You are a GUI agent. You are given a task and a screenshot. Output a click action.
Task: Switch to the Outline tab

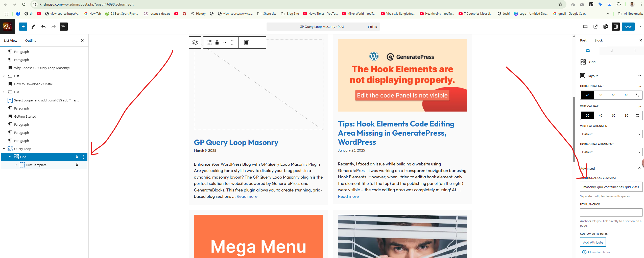pyautogui.click(x=31, y=40)
